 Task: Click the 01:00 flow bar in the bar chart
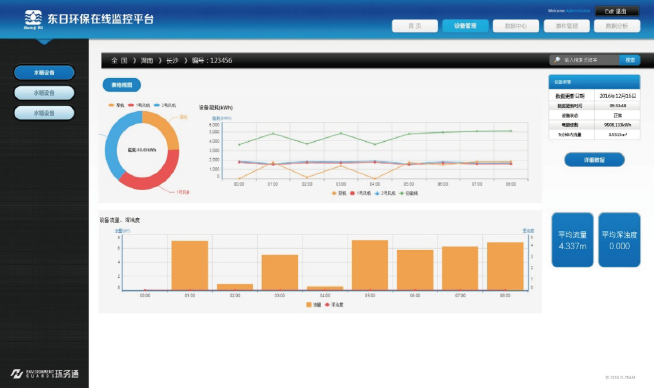[190, 265]
